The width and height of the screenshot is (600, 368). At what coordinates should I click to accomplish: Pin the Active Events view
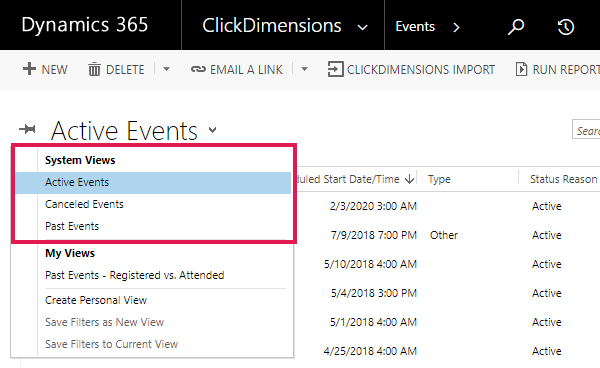coord(27,129)
